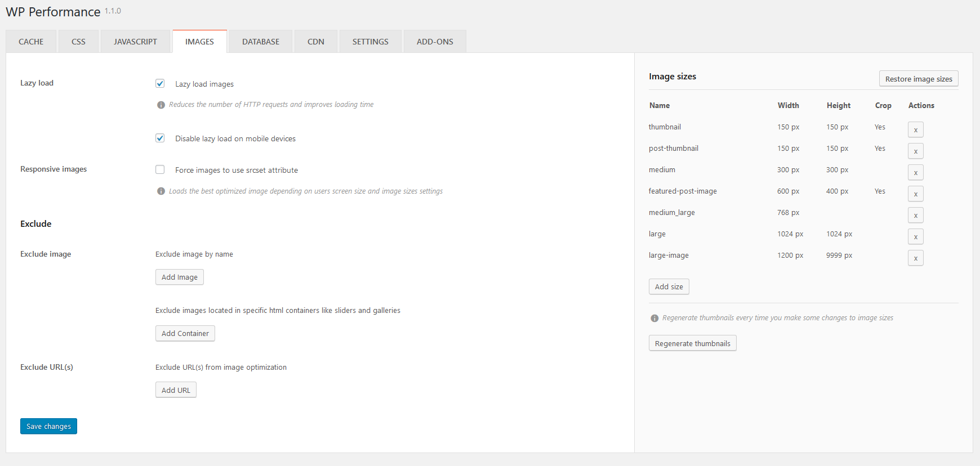Image resolution: width=980 pixels, height=466 pixels.
Task: Open the ADD-ONS tab
Action: (x=435, y=42)
